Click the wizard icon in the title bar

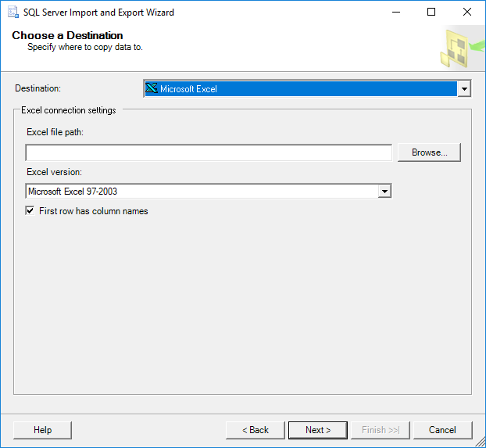click(13, 12)
